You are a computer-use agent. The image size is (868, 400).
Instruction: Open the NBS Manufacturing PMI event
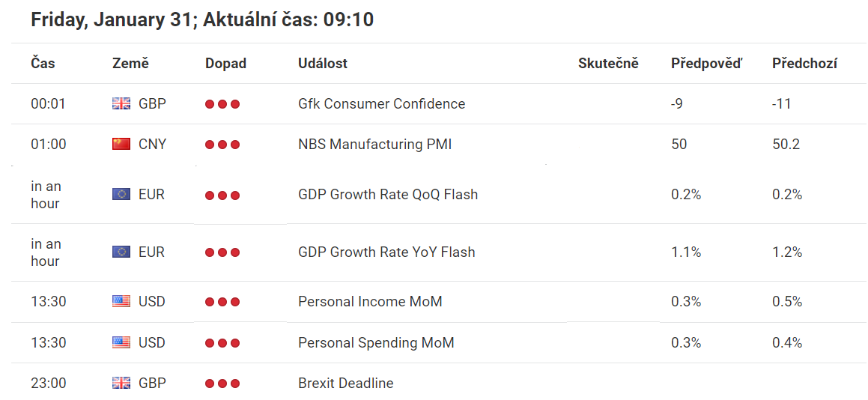tap(374, 145)
